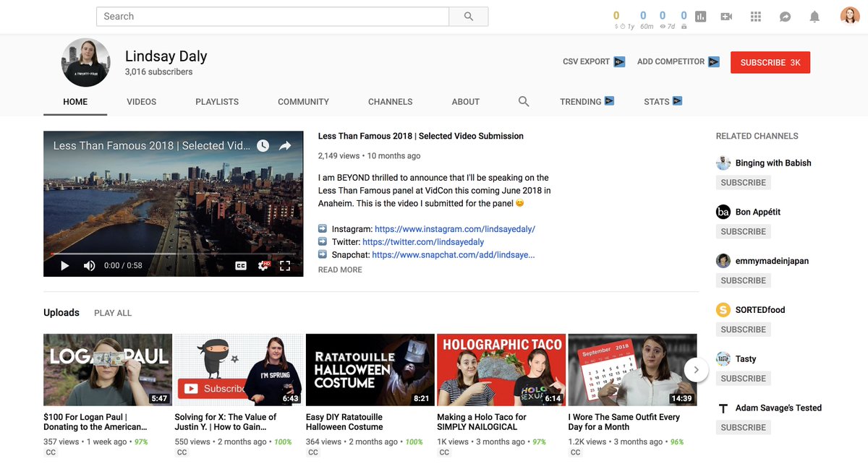
Task: Play the featured video
Action: pos(64,266)
